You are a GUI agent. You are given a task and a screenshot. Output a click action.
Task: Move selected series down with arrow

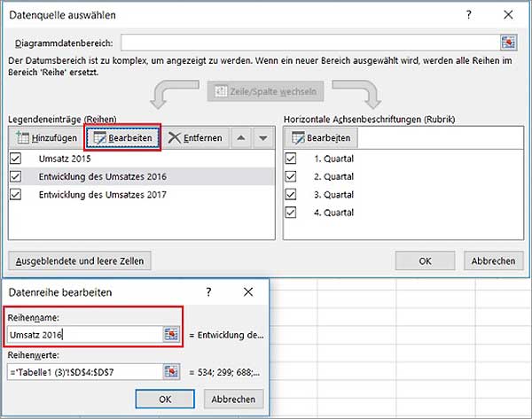click(263, 138)
